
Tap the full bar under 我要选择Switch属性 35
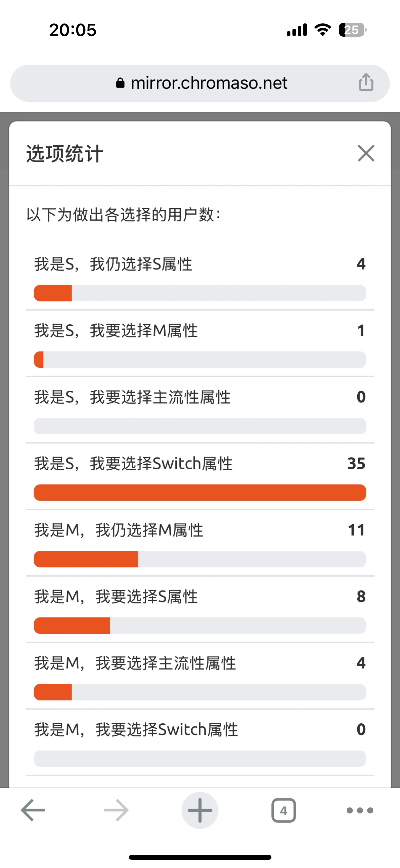click(200, 492)
